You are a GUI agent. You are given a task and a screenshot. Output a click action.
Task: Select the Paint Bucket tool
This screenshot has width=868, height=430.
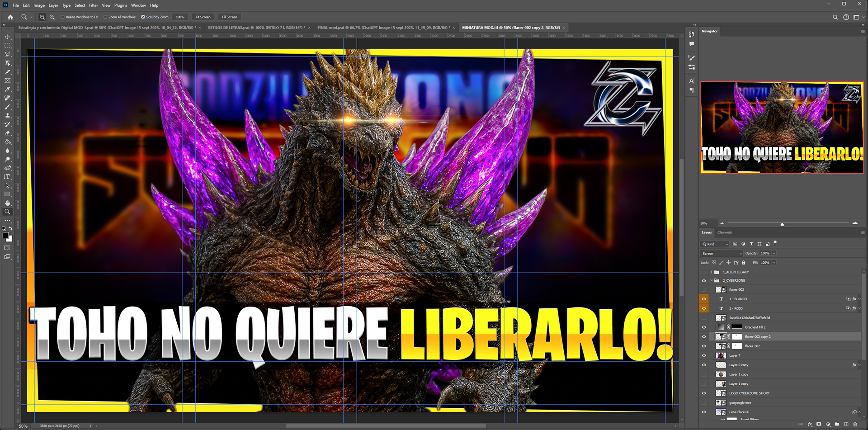(x=7, y=142)
